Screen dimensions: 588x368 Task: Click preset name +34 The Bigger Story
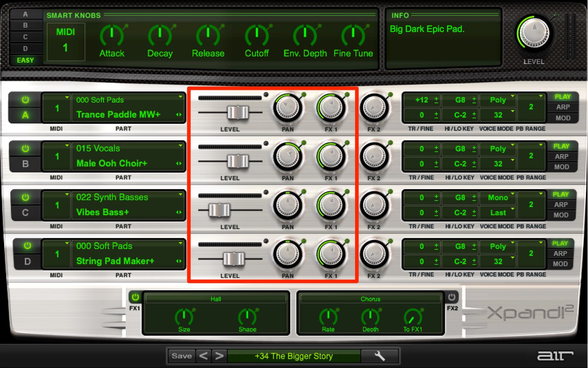coord(294,356)
